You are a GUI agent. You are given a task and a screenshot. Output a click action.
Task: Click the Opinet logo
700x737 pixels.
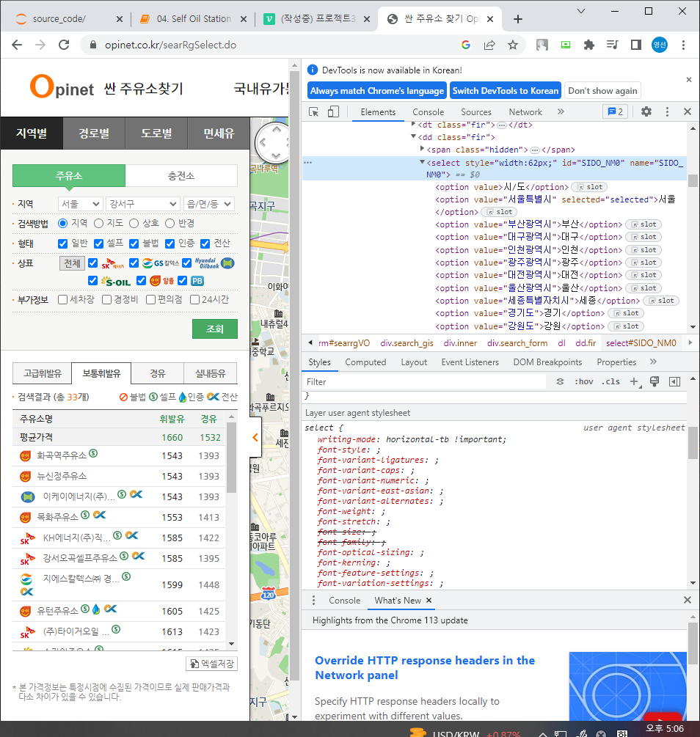(x=62, y=87)
